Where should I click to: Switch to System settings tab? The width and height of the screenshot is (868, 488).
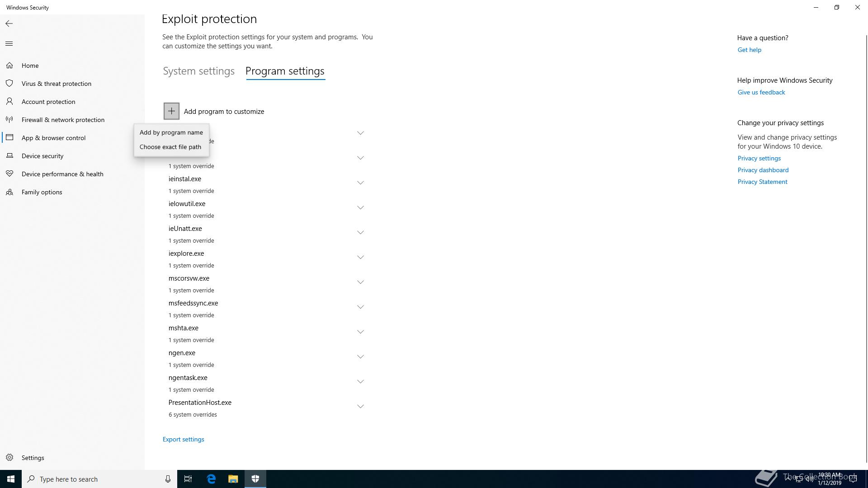coord(198,71)
